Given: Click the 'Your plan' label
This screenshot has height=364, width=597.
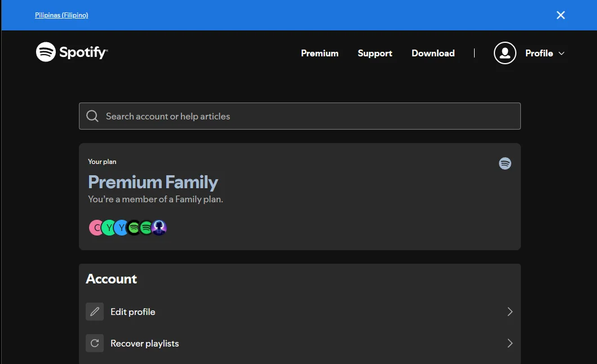Looking at the screenshot, I should coord(102,162).
